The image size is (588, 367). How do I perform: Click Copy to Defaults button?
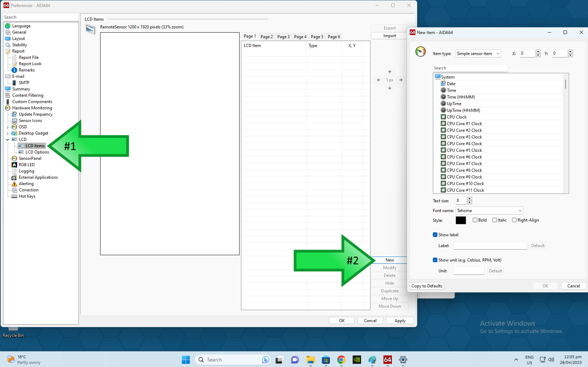point(427,286)
